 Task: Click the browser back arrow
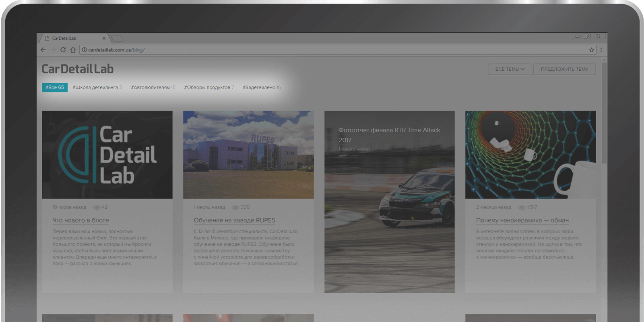point(43,50)
